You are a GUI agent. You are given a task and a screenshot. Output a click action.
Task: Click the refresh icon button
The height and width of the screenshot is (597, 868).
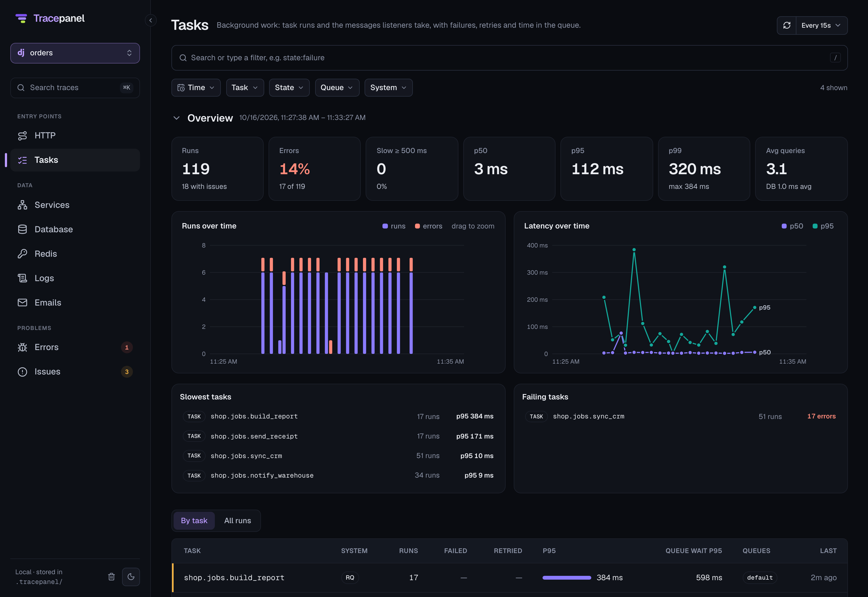pyautogui.click(x=787, y=26)
